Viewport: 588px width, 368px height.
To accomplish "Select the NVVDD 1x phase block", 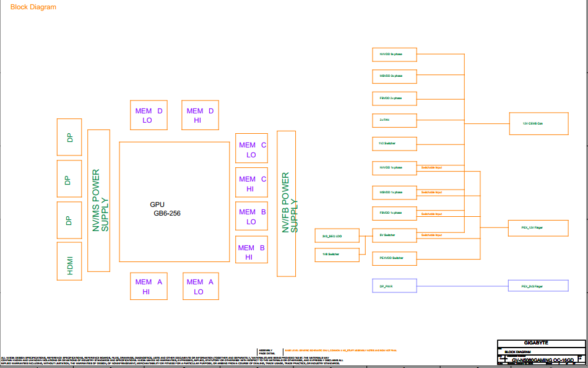I will pyautogui.click(x=394, y=168).
